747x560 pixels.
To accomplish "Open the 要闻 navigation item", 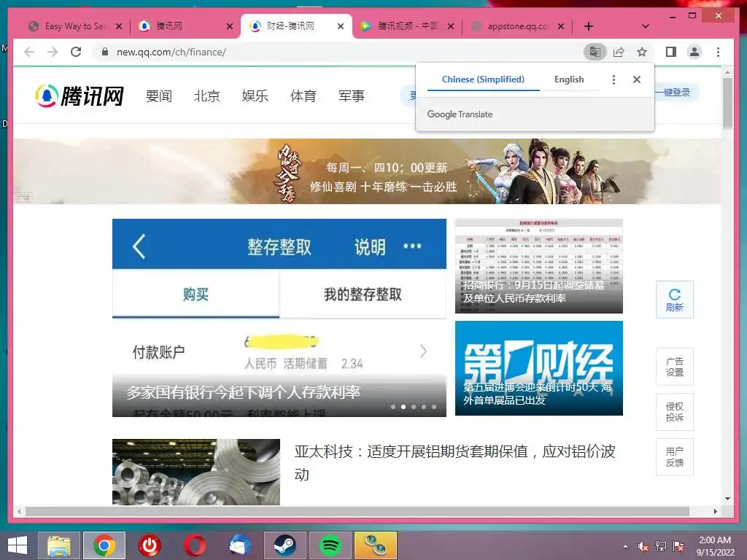I will [x=158, y=96].
